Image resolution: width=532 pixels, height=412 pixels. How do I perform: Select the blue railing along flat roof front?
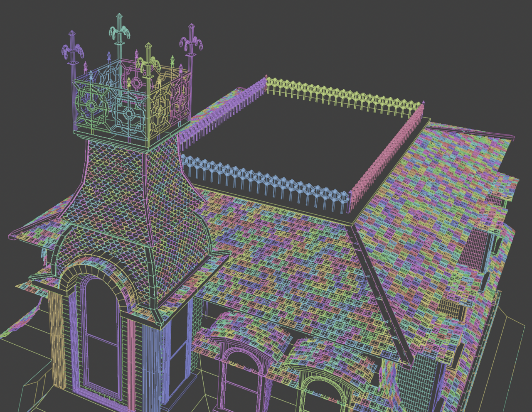click(266, 184)
